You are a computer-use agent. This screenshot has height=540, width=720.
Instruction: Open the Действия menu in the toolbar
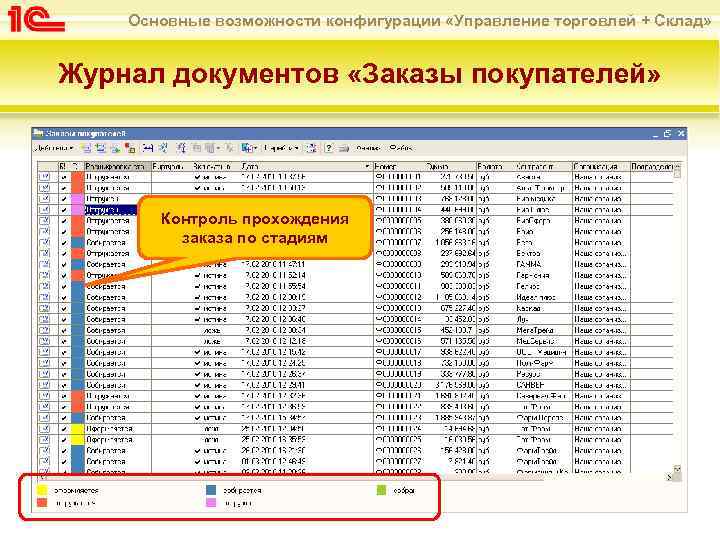click(54, 148)
